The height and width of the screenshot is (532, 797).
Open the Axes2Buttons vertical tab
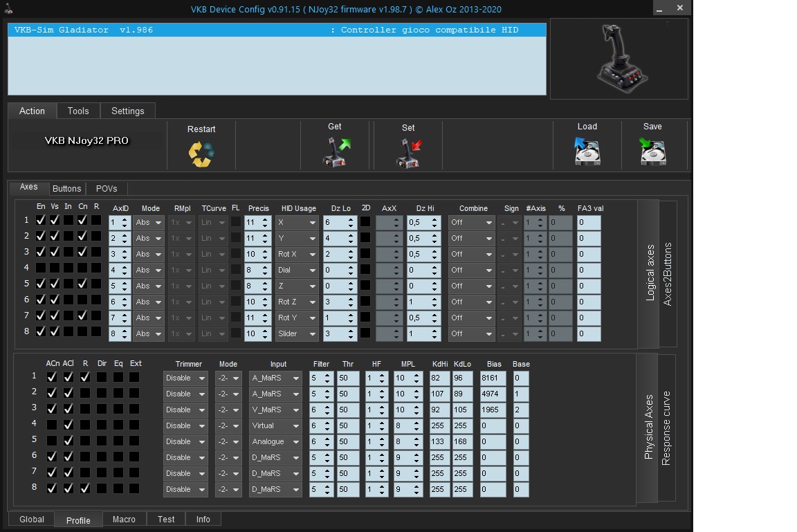pyautogui.click(x=668, y=274)
